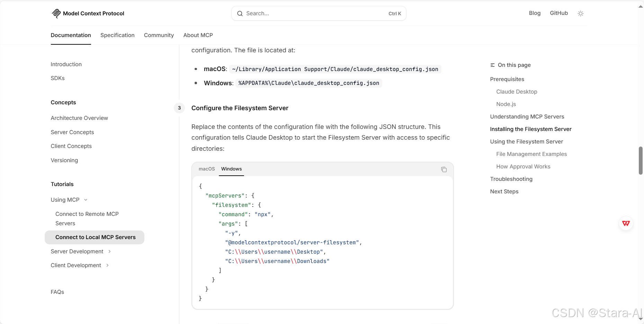Copy code block with the copy icon
This screenshot has height=324, width=644.
click(444, 169)
